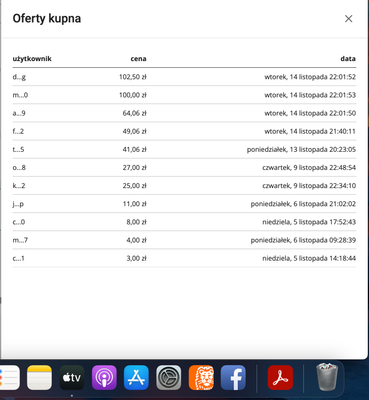
Task: Select user a...9 in the bids list
Action: pos(19,113)
